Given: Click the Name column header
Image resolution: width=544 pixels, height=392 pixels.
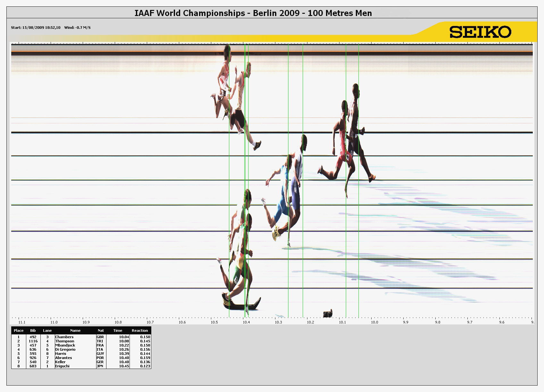Looking at the screenshot, I should coord(75,331).
